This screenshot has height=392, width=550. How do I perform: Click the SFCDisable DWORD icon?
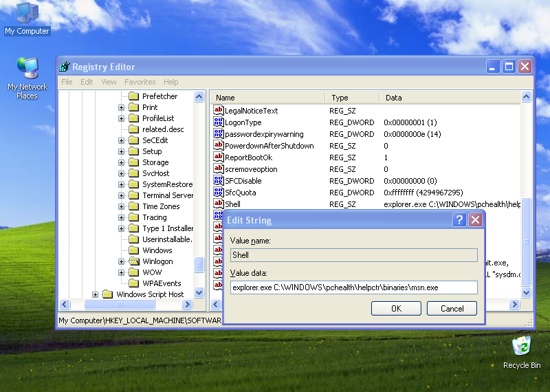click(218, 180)
